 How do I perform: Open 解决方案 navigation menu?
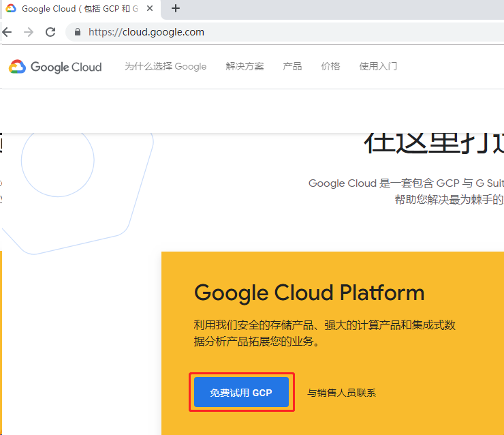click(245, 66)
